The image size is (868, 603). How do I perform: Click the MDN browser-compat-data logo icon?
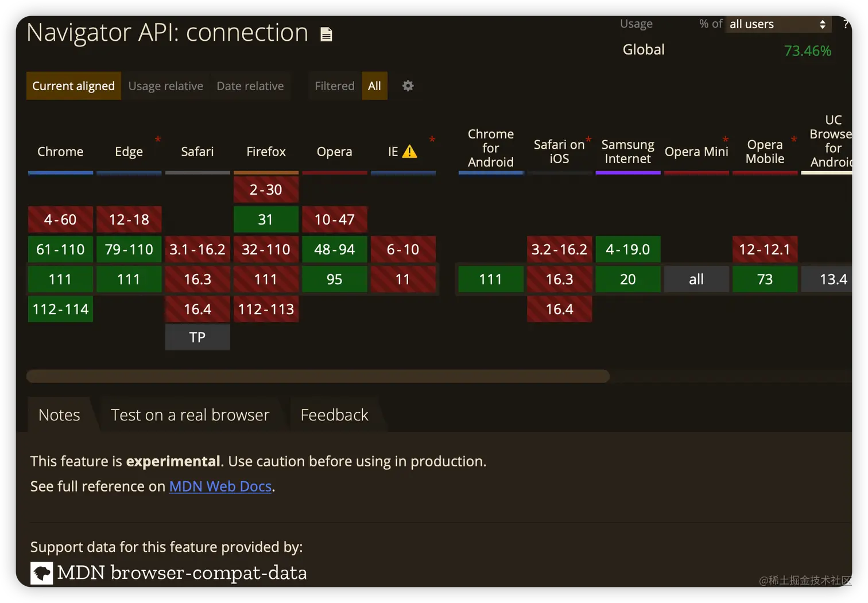pyautogui.click(x=41, y=573)
